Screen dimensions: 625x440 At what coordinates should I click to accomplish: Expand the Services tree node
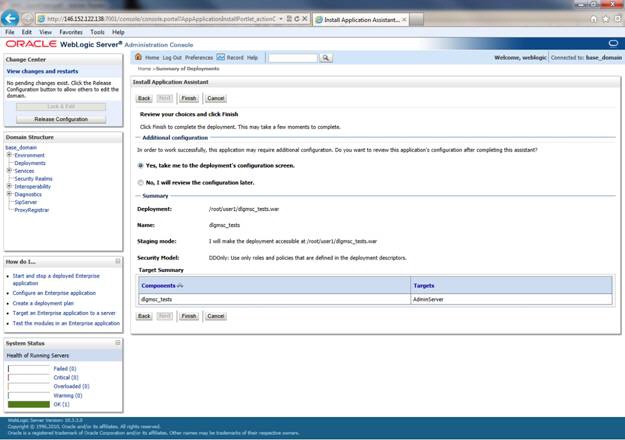tap(9, 171)
